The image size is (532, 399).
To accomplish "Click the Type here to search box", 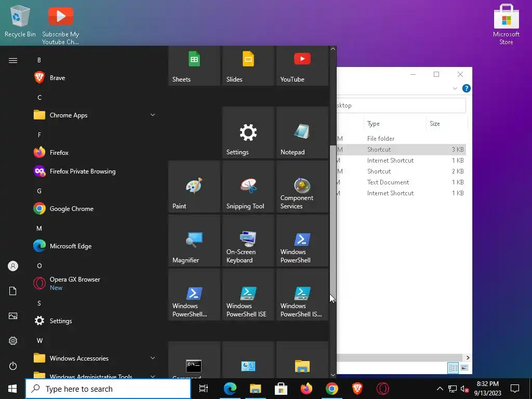I will [x=108, y=389].
